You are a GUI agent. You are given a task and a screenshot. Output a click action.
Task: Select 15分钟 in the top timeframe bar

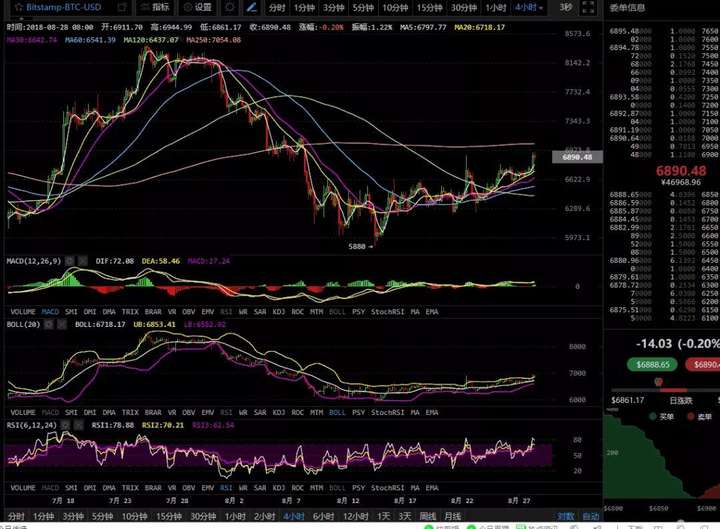429,8
